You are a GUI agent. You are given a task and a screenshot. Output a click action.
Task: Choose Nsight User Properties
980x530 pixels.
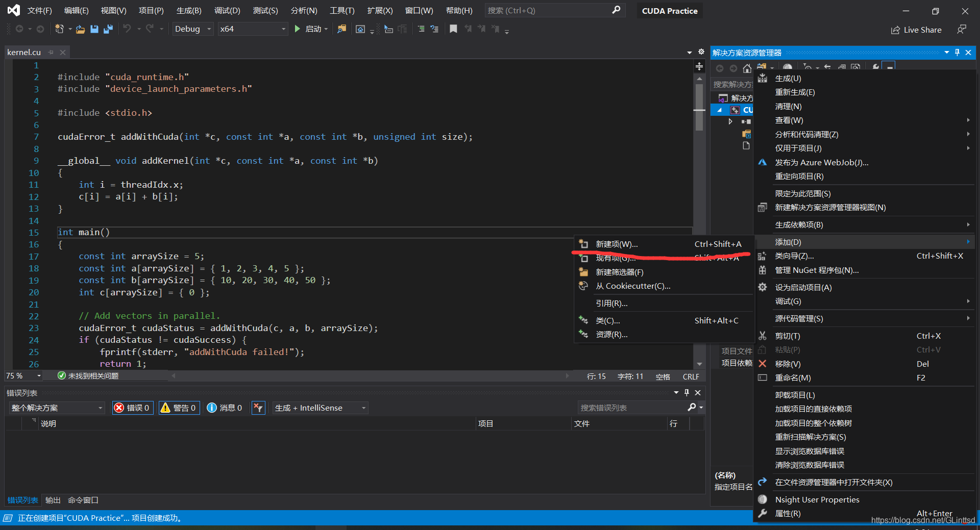coord(865,499)
